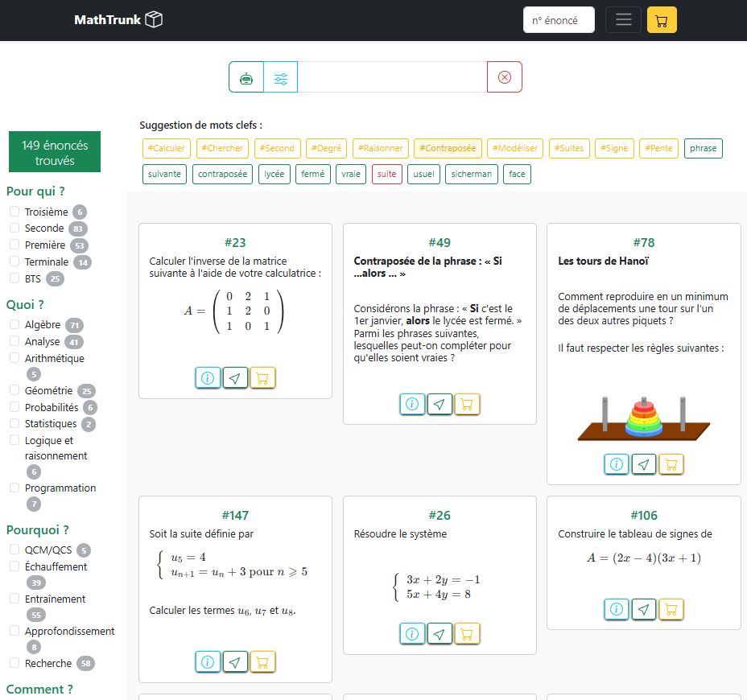
Task: Click the n° énoncé input field
Action: click(559, 20)
